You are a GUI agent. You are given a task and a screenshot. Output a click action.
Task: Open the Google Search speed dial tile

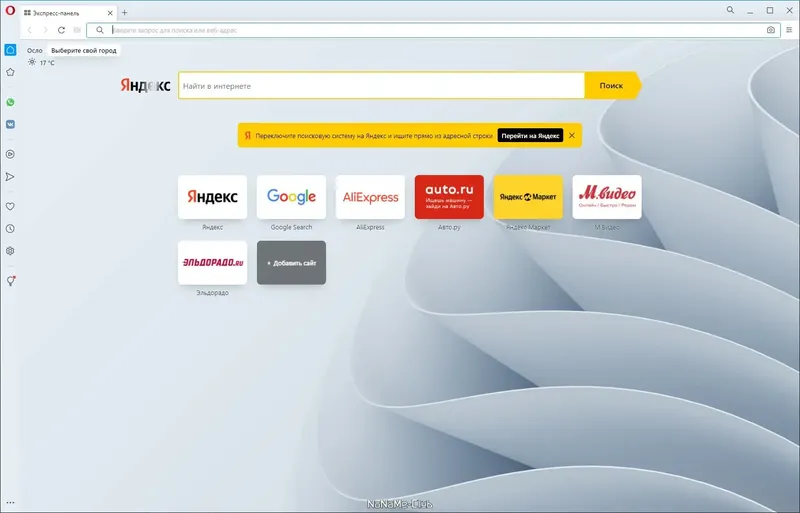tap(291, 197)
